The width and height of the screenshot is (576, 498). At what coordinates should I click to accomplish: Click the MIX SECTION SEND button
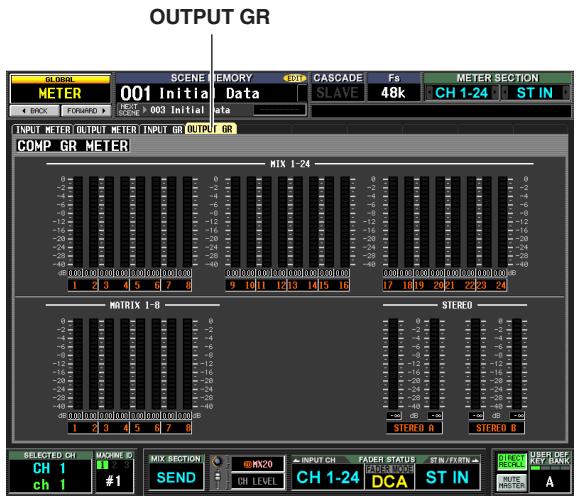pos(176,477)
